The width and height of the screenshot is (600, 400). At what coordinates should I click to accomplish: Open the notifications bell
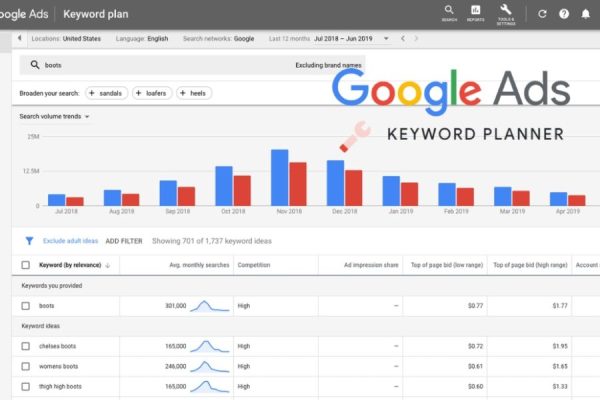click(586, 14)
